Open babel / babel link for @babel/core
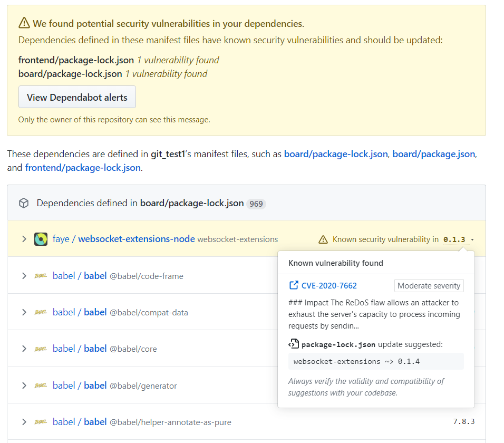This screenshot has width=504, height=443. (80, 349)
